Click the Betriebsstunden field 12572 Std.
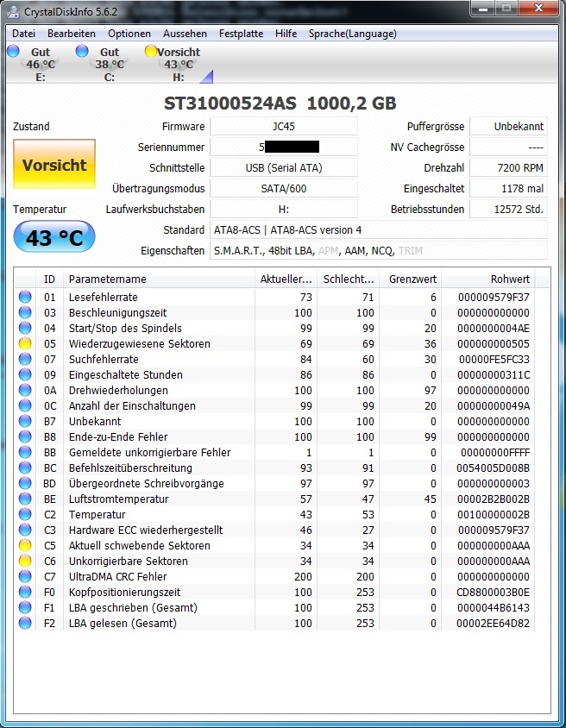The image size is (566, 728). [508, 209]
